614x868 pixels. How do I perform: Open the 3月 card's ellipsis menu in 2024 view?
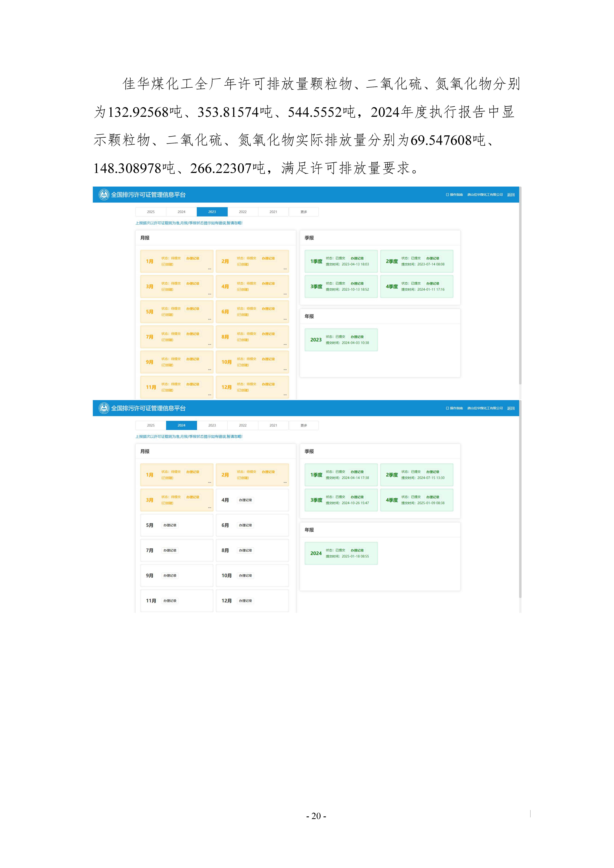coord(210,508)
